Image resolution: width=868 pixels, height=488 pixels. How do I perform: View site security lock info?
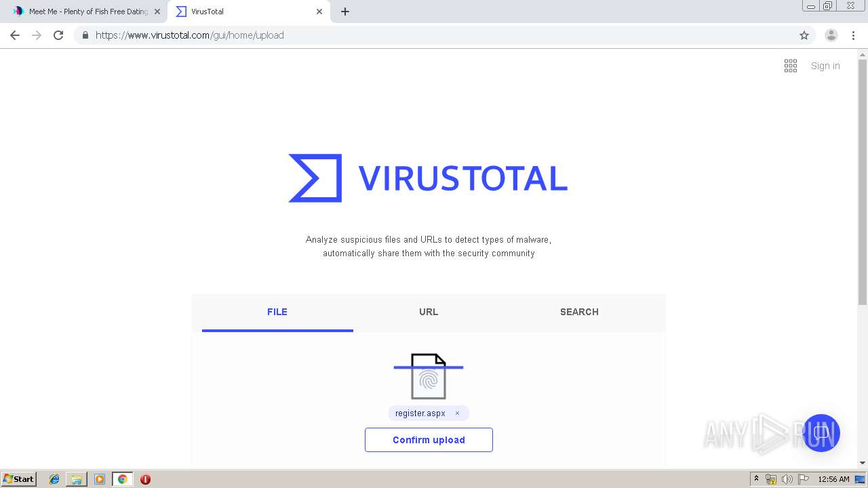[85, 35]
